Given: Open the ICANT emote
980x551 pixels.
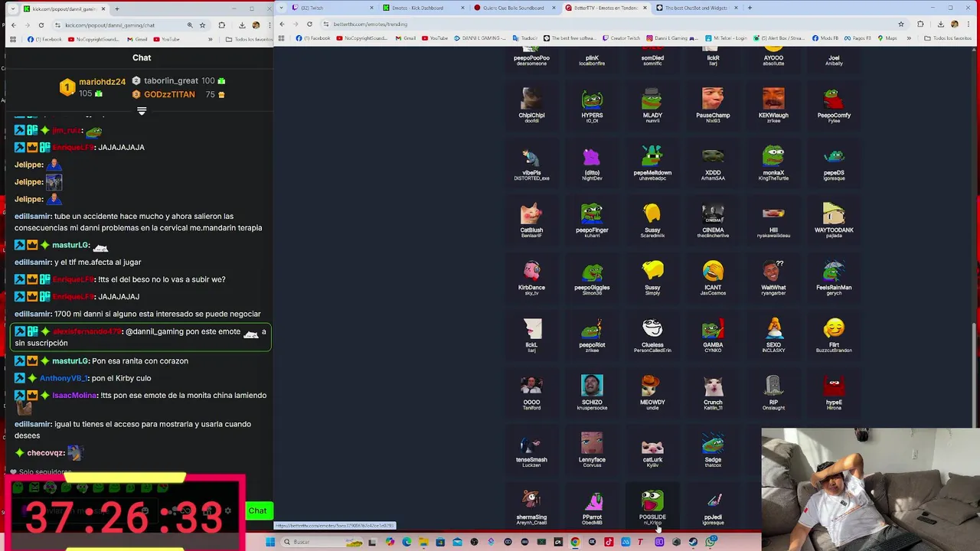Looking at the screenshot, I should coord(713,278).
